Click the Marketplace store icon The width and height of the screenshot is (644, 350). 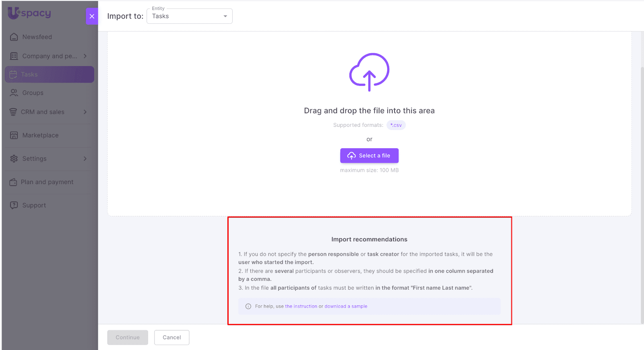[14, 135]
